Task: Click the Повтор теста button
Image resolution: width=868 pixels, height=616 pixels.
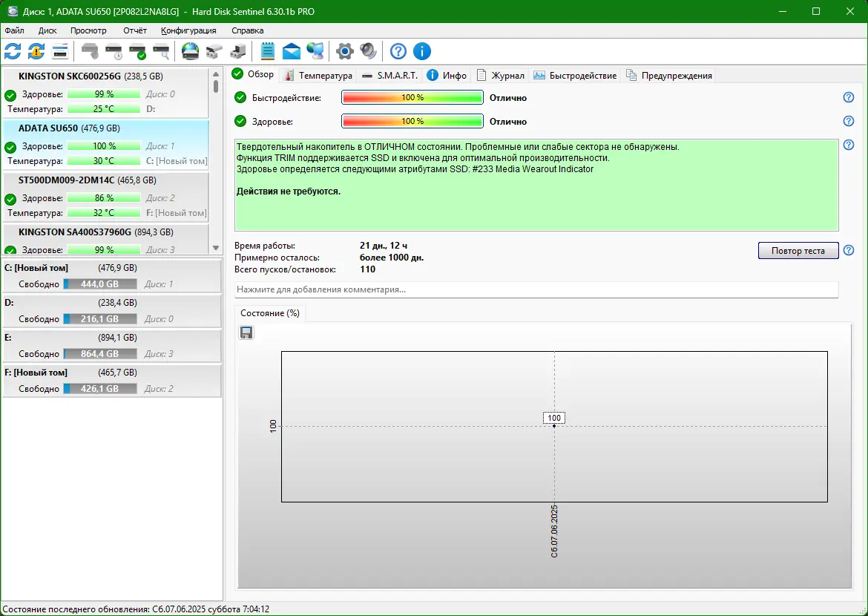Action: tap(798, 250)
